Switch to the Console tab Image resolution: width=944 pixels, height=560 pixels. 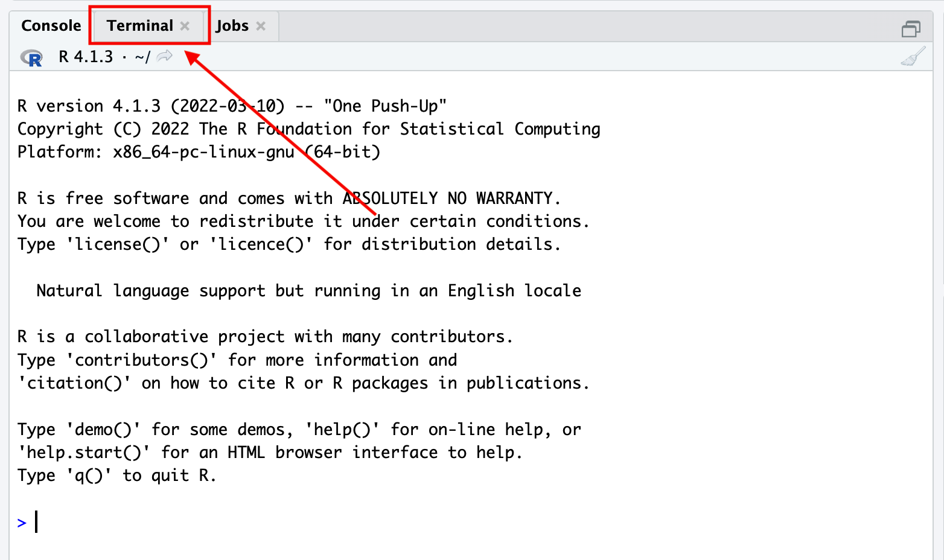[x=51, y=26]
